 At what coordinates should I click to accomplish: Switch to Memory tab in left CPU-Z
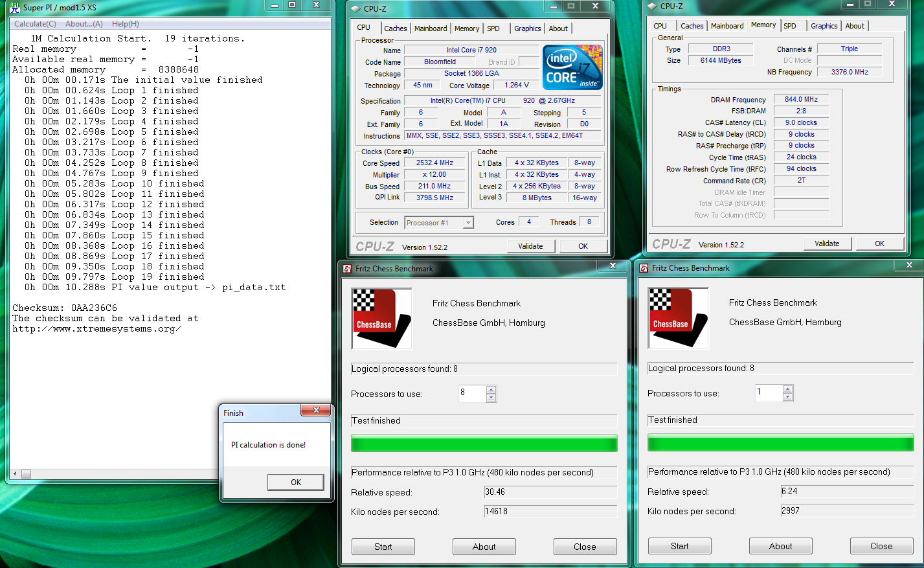click(467, 28)
